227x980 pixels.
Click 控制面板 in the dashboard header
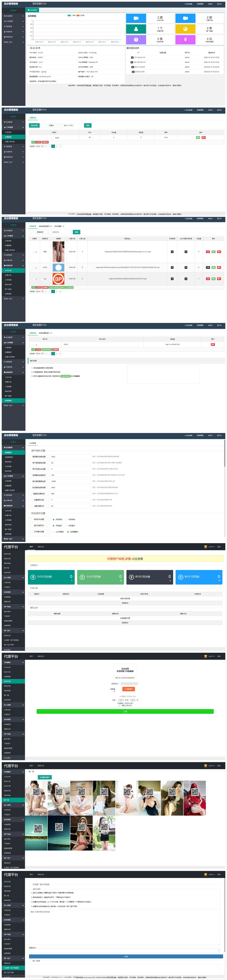tap(200, 4)
